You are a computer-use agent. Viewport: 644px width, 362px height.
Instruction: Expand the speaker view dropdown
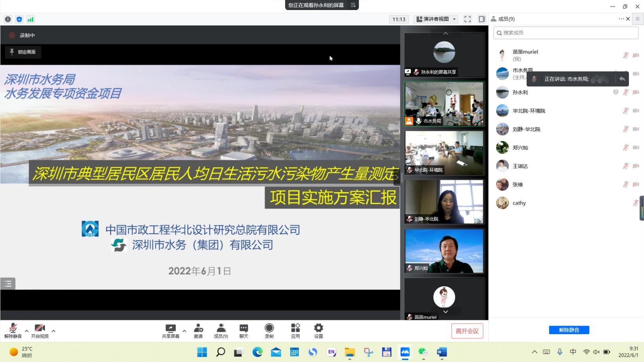(x=436, y=19)
